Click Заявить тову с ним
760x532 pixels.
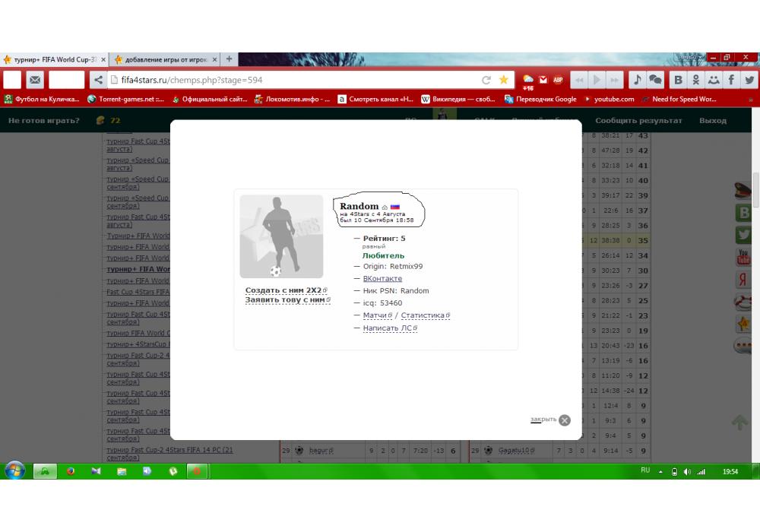pyautogui.click(x=285, y=299)
